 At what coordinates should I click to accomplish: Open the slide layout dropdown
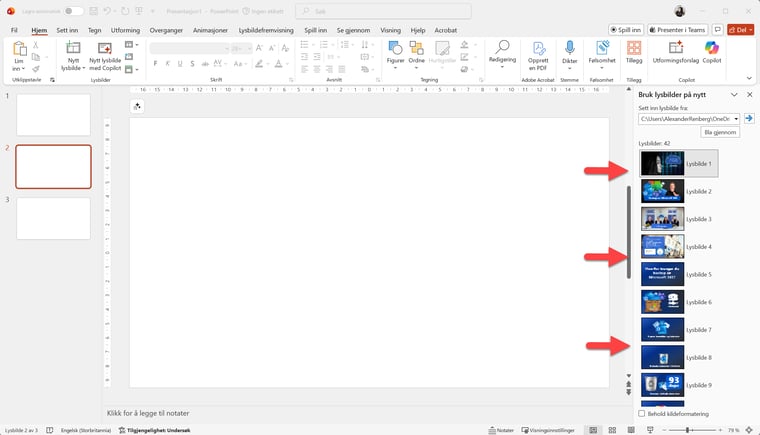[x=131, y=45]
